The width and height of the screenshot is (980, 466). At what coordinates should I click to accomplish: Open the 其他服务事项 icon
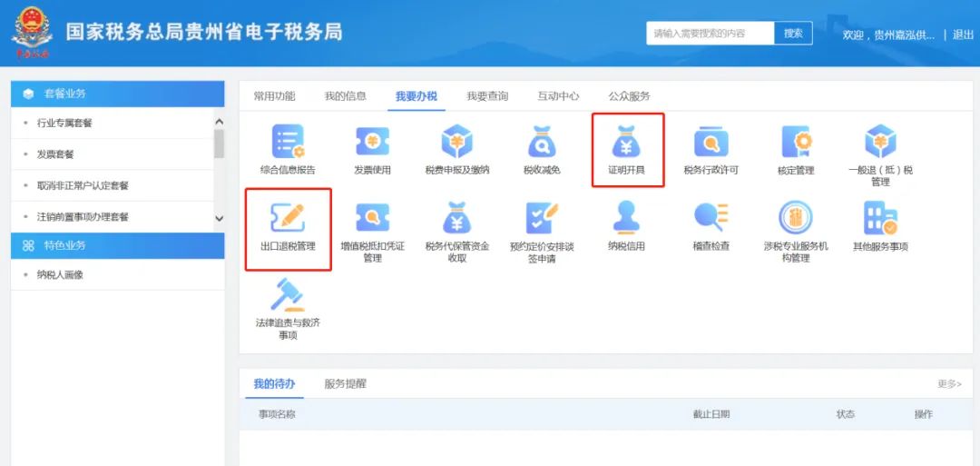880,218
